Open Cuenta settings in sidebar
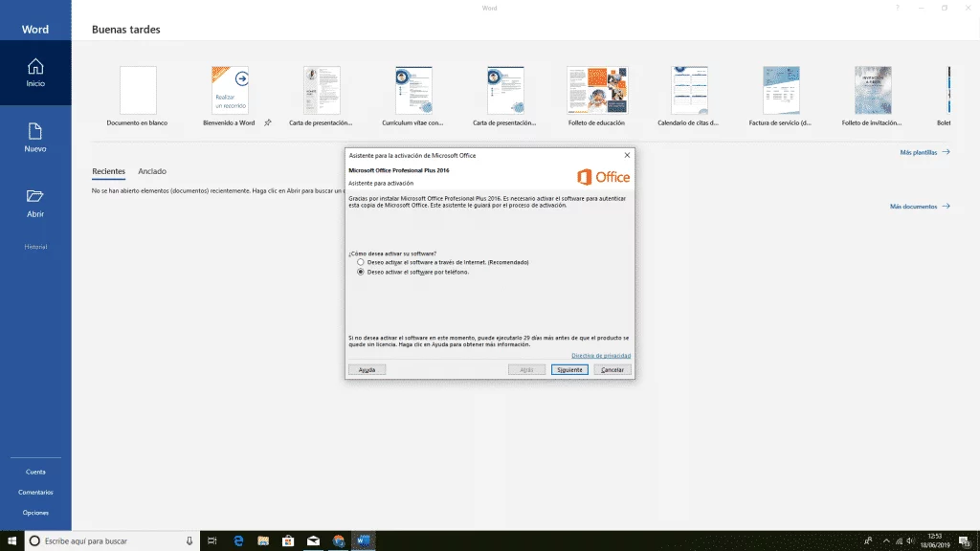 click(x=35, y=471)
